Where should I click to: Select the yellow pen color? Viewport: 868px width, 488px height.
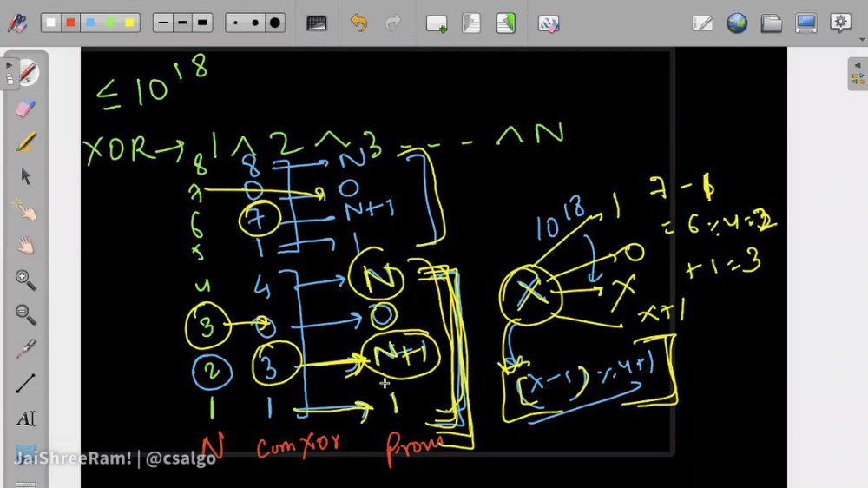(129, 23)
